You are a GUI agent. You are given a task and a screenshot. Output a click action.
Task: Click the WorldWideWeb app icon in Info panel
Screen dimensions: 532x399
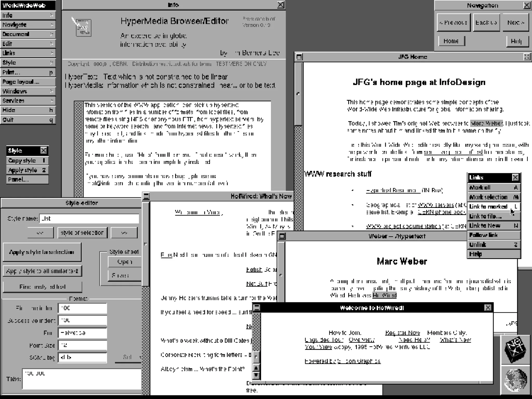[82, 27]
